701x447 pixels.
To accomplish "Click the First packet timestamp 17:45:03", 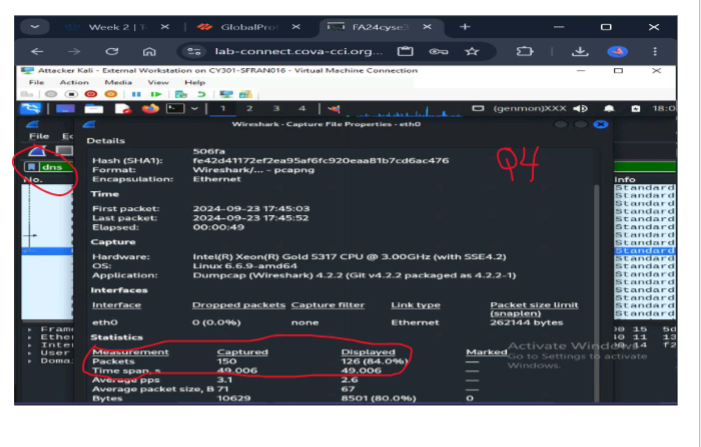I will point(251,209).
